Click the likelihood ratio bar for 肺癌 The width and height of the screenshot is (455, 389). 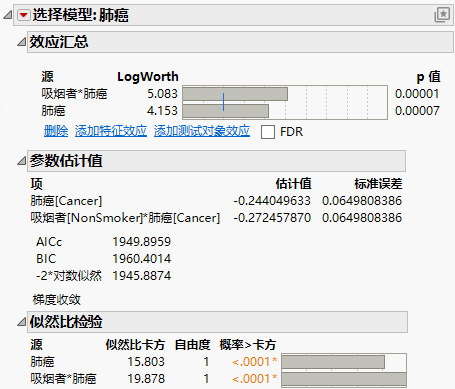(x=333, y=362)
